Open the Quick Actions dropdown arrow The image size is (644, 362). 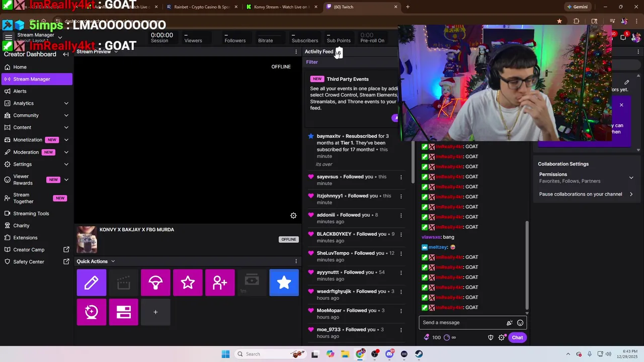[x=113, y=261]
